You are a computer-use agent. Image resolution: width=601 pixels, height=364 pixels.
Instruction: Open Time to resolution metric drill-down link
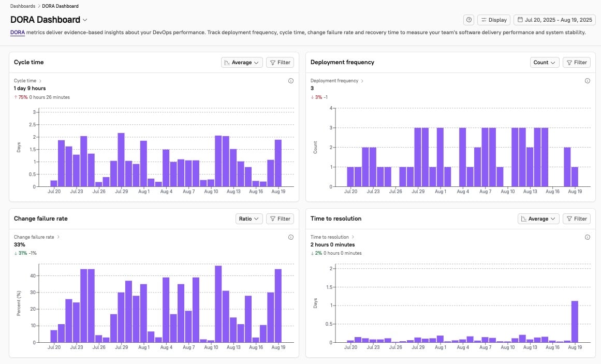332,237
